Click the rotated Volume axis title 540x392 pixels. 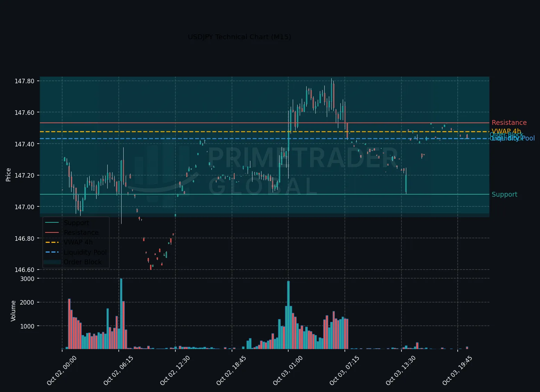click(13, 311)
